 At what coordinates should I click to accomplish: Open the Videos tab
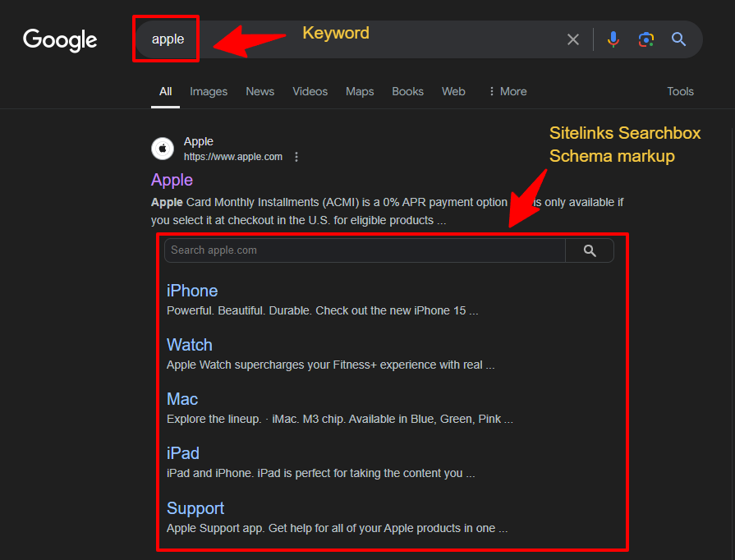coord(310,91)
